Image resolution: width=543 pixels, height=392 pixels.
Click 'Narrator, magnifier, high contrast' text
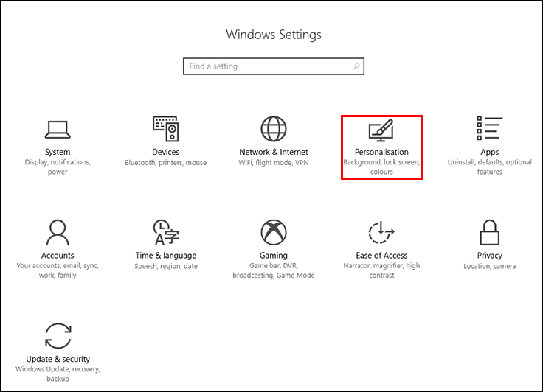pyautogui.click(x=381, y=270)
